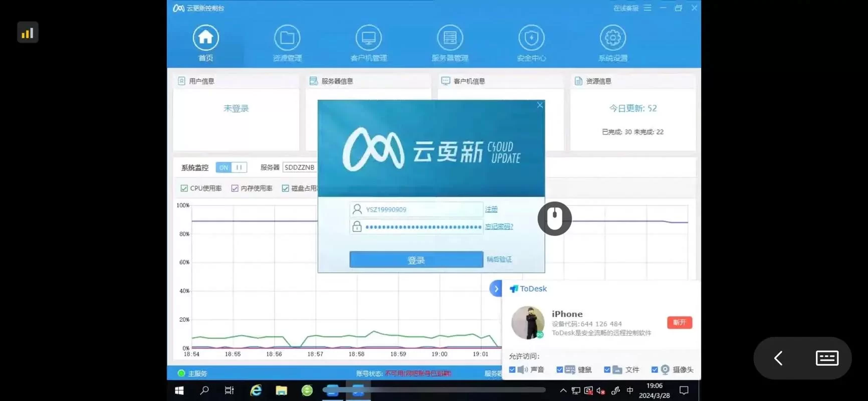Image resolution: width=868 pixels, height=401 pixels.
Task: Toggle the 系统监控 ON switch
Action: coord(231,167)
